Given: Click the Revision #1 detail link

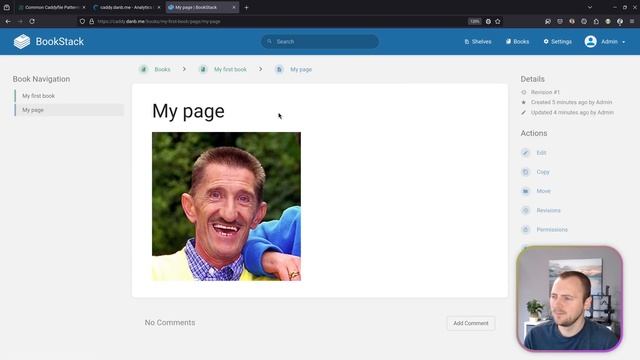Looking at the screenshot, I should pyautogui.click(x=545, y=92).
